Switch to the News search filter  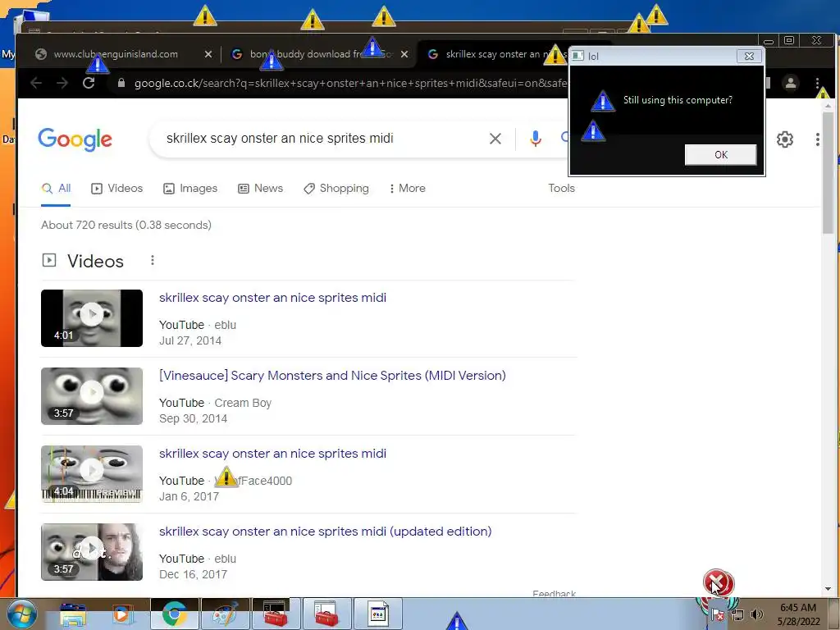pos(260,189)
